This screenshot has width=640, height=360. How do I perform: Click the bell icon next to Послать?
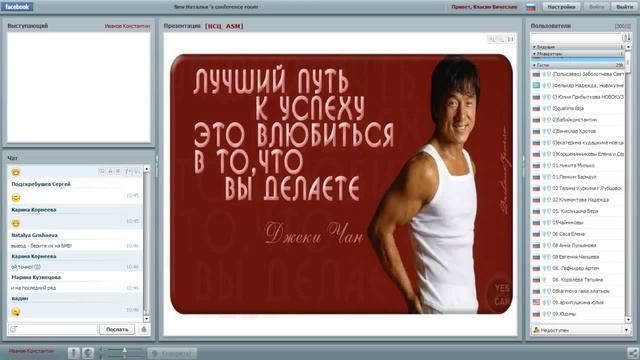click(x=144, y=329)
